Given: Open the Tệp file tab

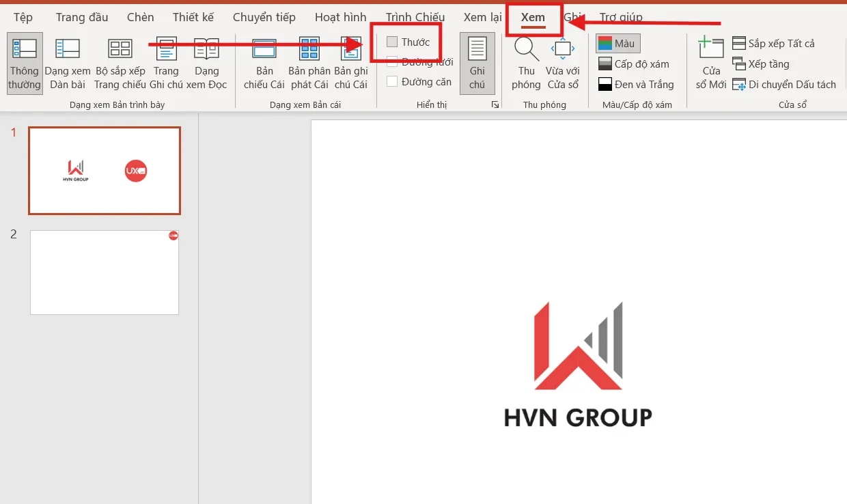Looking at the screenshot, I should point(23,17).
